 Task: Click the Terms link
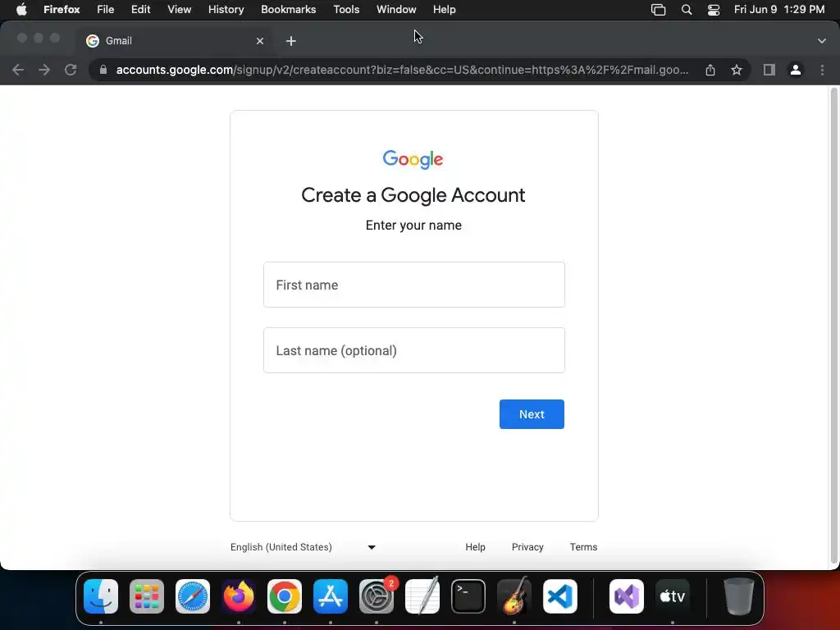(583, 547)
